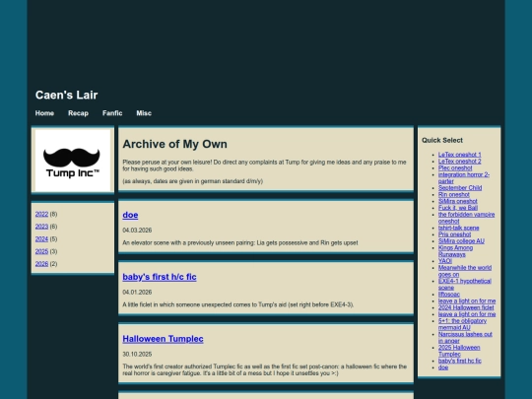Image resolution: width=532 pixels, height=399 pixels.
Task: Click the 'doe' entry in Quick Select list
Action: [443, 367]
